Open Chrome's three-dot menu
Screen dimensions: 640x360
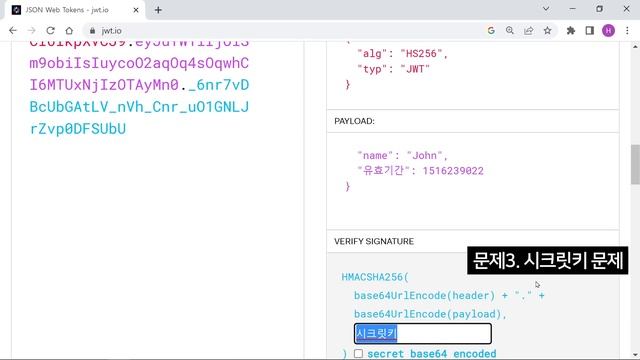[627, 31]
